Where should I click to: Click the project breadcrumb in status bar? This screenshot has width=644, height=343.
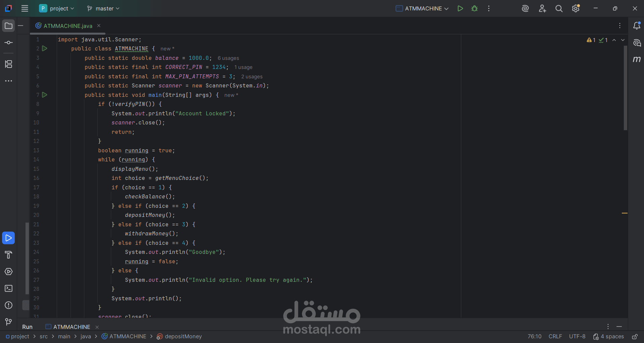click(17, 336)
